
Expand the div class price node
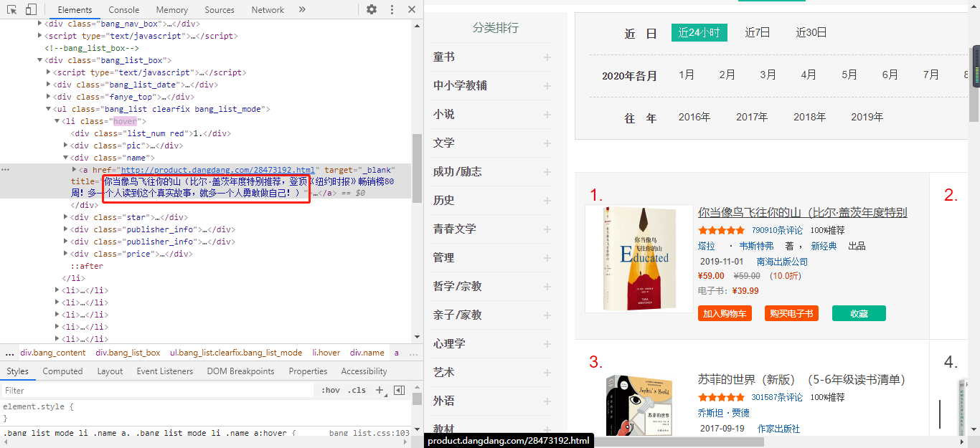(65, 254)
